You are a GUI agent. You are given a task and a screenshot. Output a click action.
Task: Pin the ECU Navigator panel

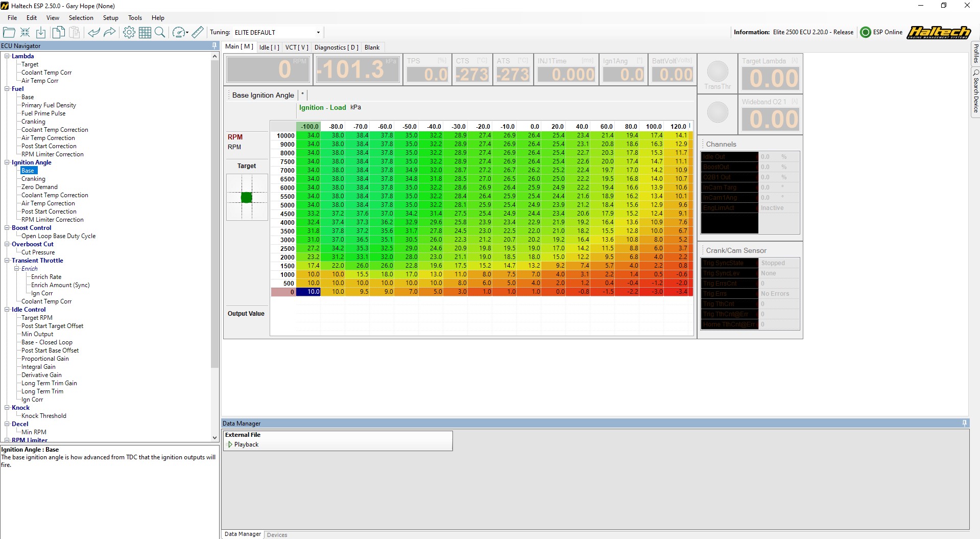pyautogui.click(x=214, y=45)
